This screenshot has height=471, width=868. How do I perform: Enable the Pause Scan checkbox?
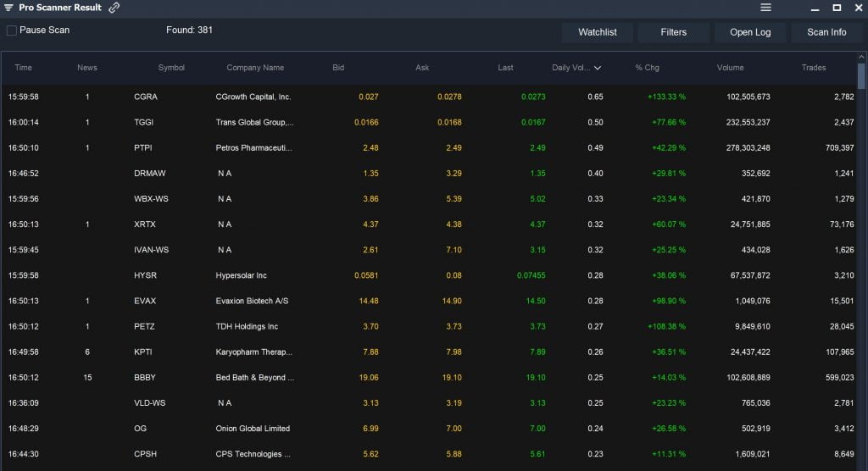12,30
